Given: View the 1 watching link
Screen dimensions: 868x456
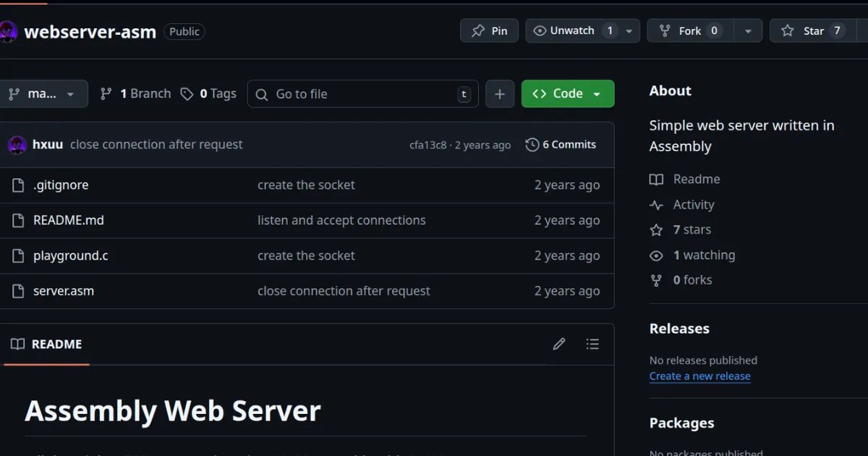Looking at the screenshot, I should coord(704,255).
